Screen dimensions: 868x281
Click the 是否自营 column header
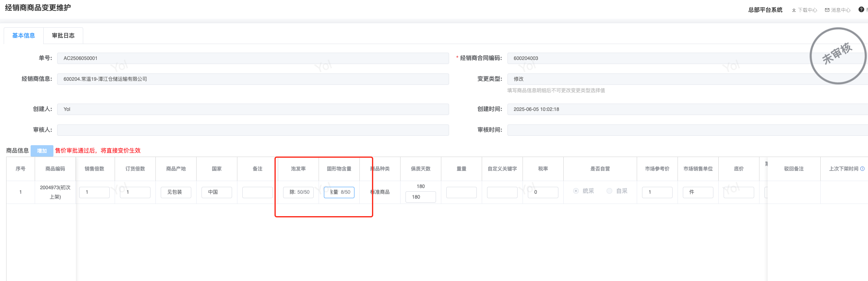[600, 169]
